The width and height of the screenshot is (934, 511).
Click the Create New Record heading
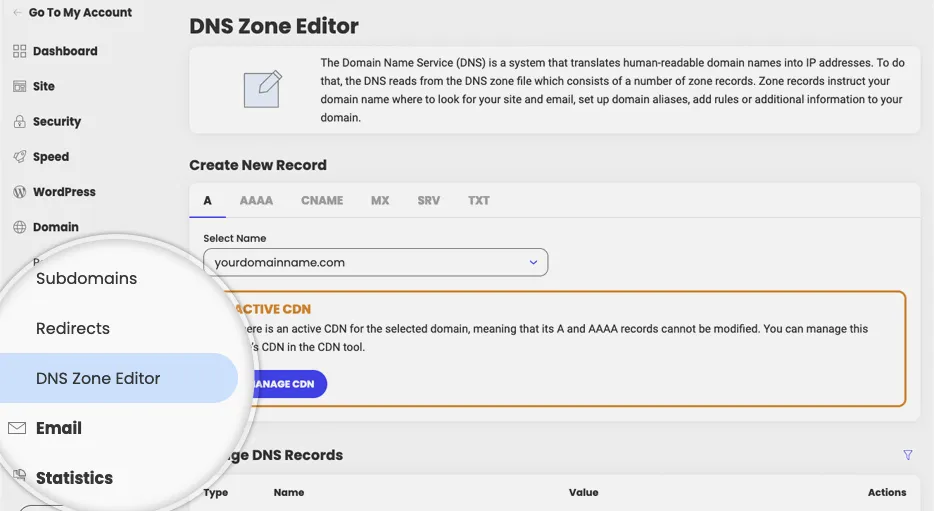(x=258, y=165)
